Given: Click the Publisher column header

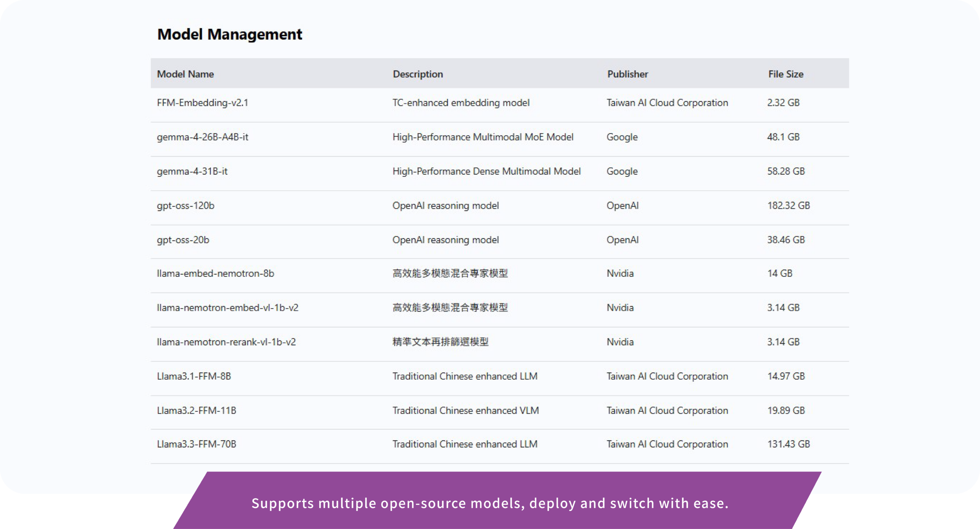Looking at the screenshot, I should point(627,74).
